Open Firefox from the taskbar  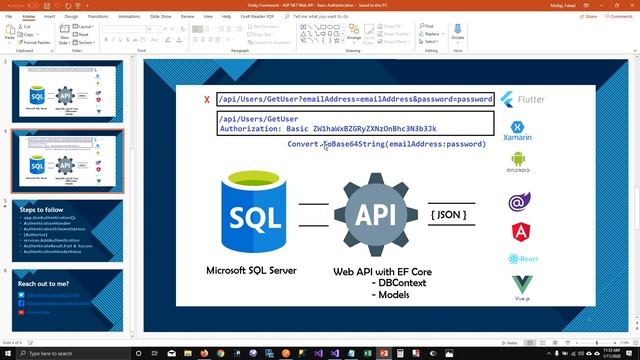coord(204,353)
